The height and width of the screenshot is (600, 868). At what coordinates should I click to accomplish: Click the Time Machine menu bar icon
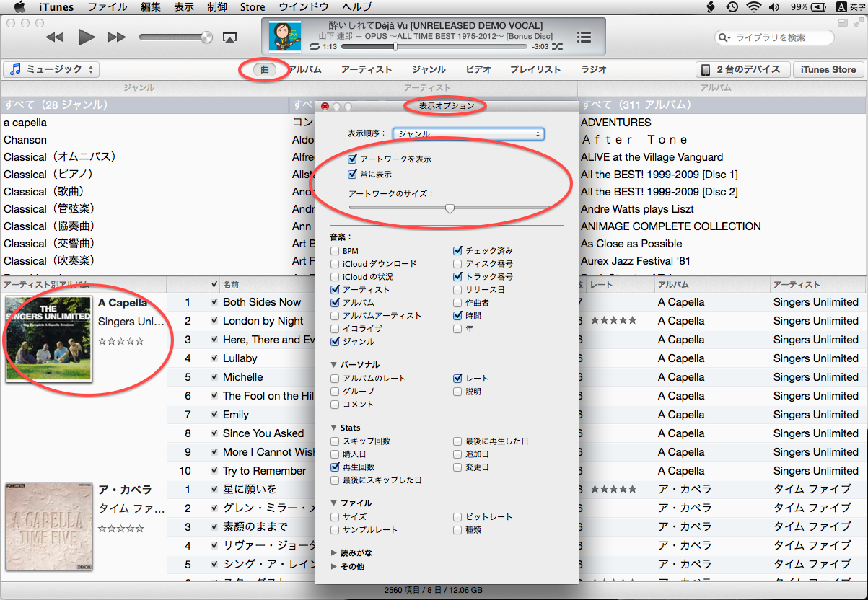[x=732, y=7]
